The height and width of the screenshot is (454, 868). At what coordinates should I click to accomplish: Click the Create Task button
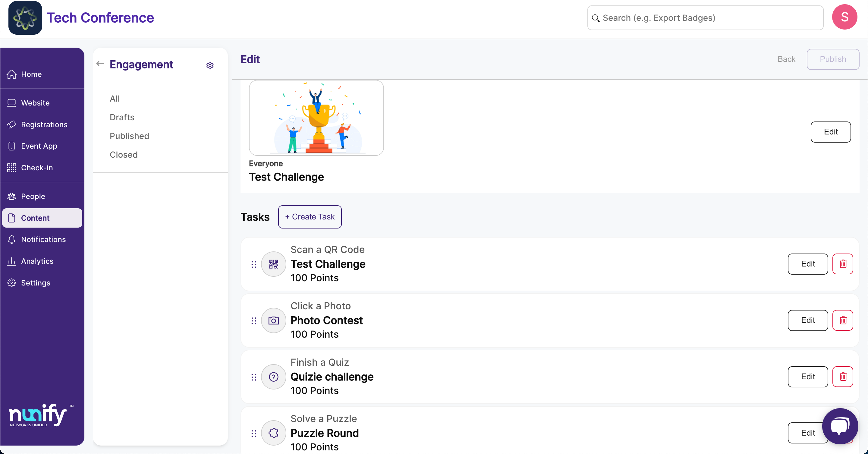pyautogui.click(x=310, y=217)
